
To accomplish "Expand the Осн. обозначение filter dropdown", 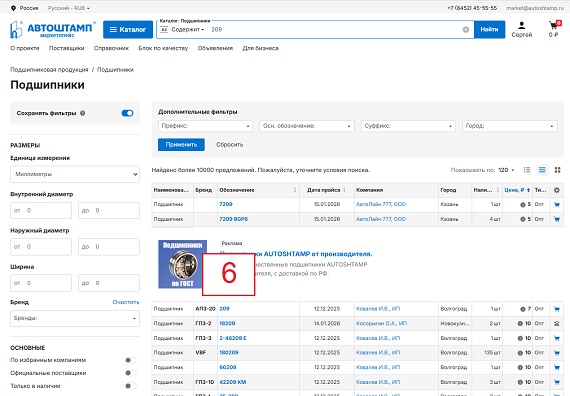I will [307, 126].
